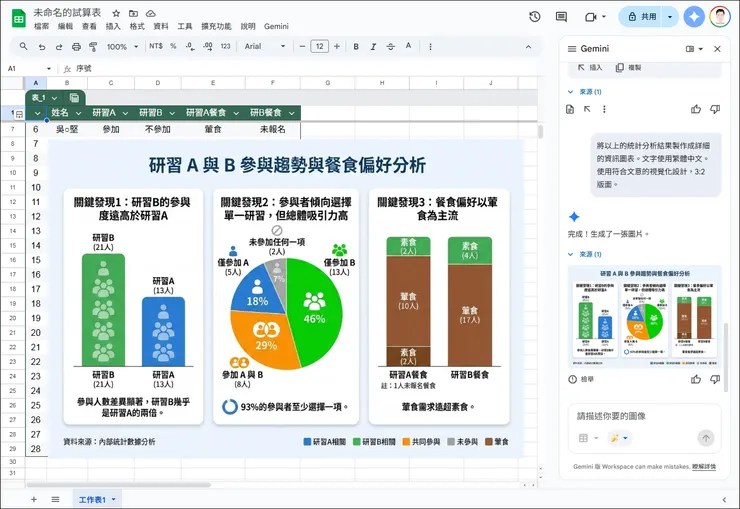Toggle italic formatting

point(373,47)
